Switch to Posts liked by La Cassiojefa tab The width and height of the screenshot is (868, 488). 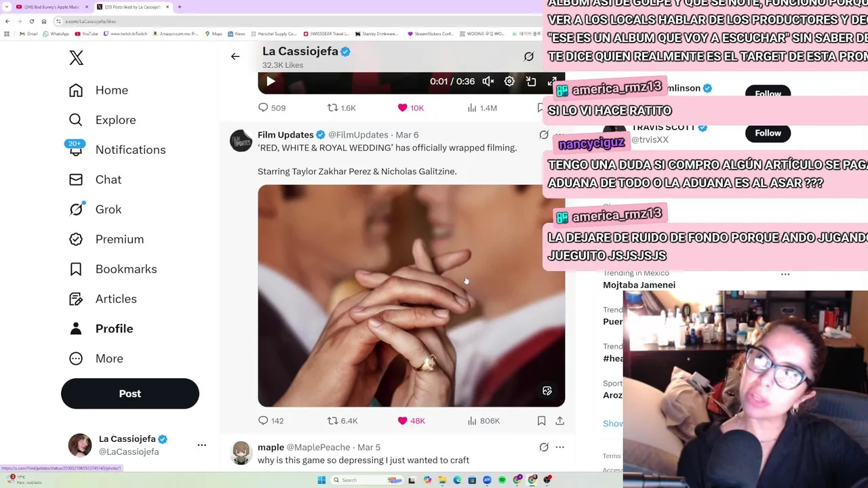coord(133,7)
